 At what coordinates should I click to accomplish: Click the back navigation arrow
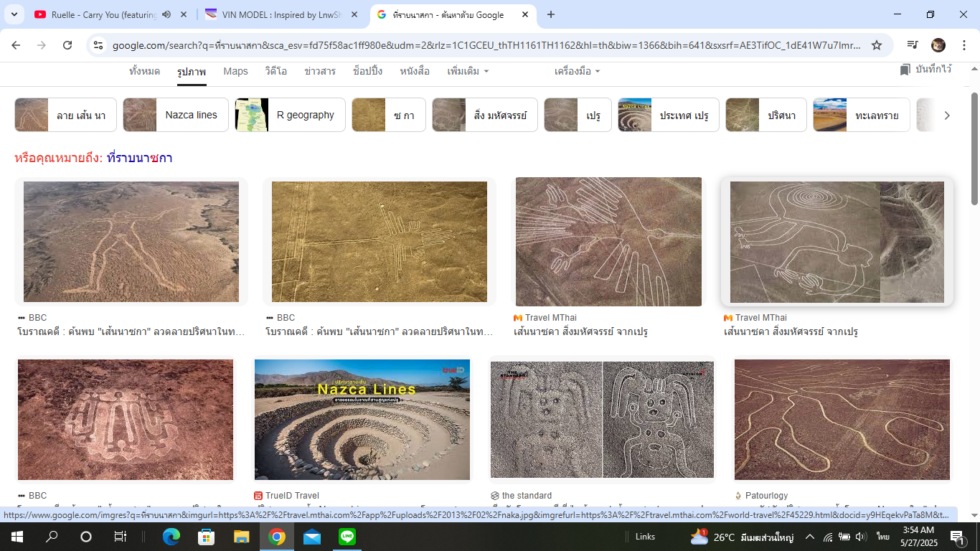tap(16, 45)
